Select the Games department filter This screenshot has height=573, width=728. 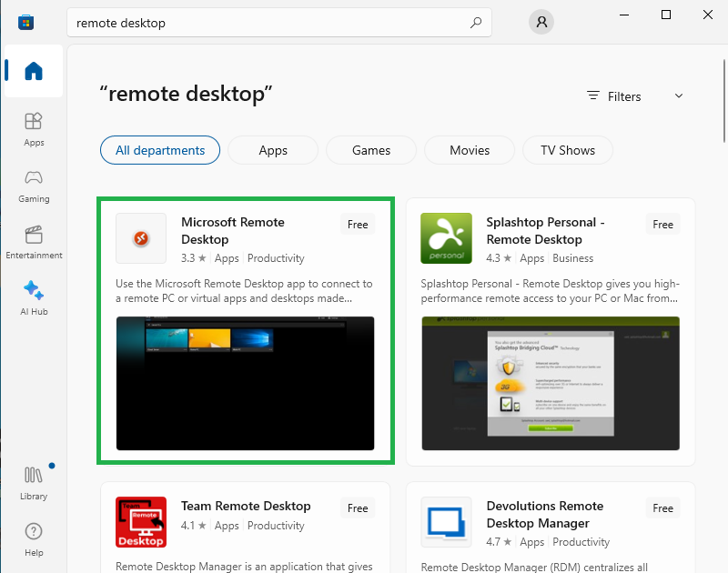coord(371,150)
